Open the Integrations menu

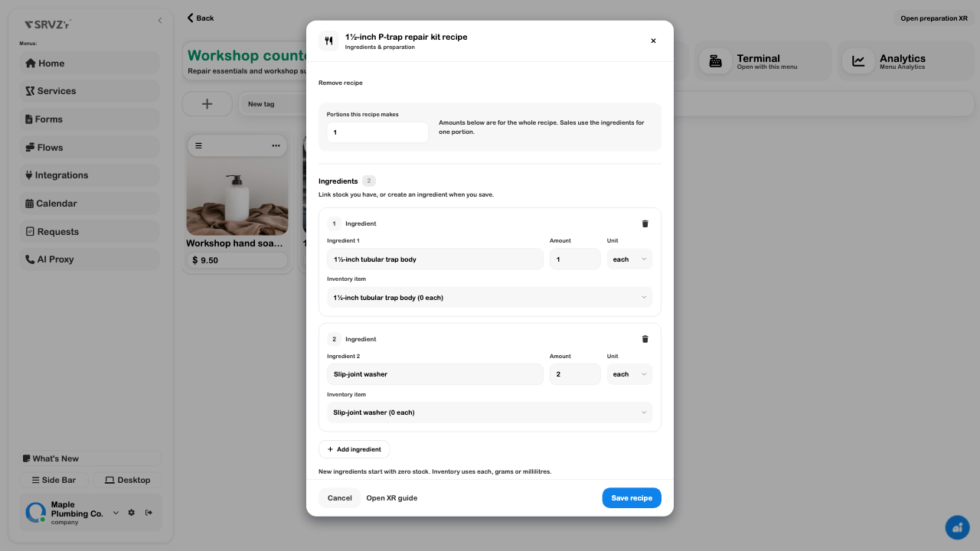coord(90,175)
